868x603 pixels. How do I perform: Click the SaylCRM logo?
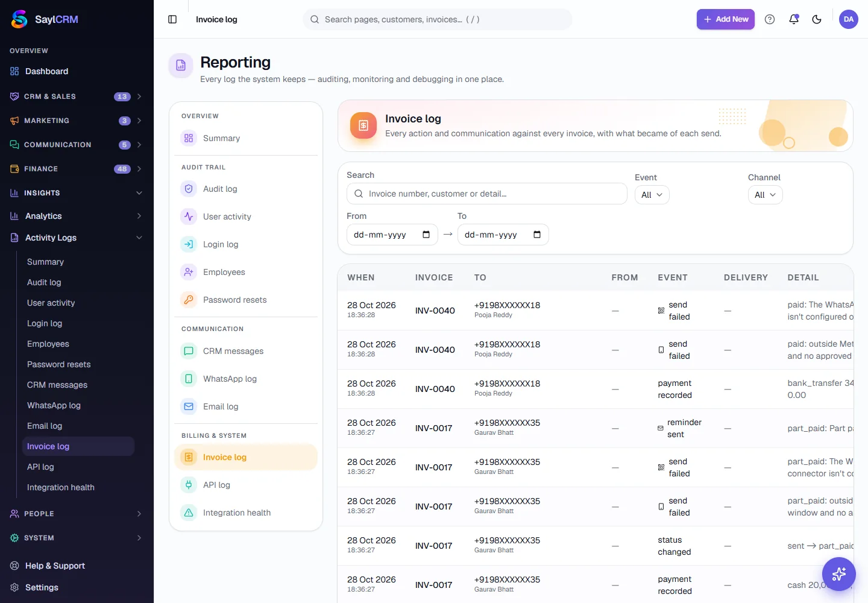click(45, 19)
